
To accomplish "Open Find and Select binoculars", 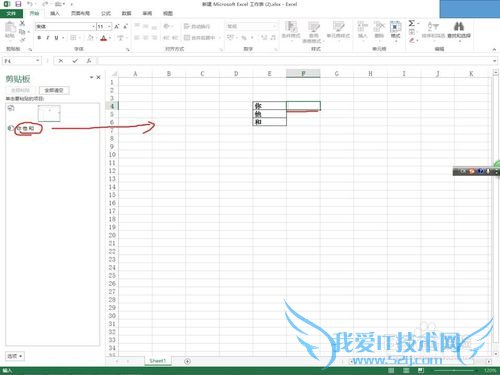I will [459, 30].
